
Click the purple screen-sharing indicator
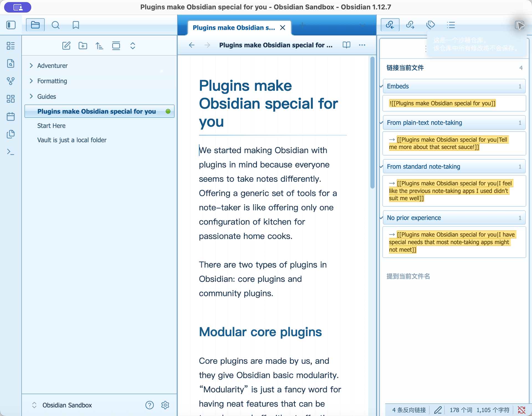coord(18,7)
